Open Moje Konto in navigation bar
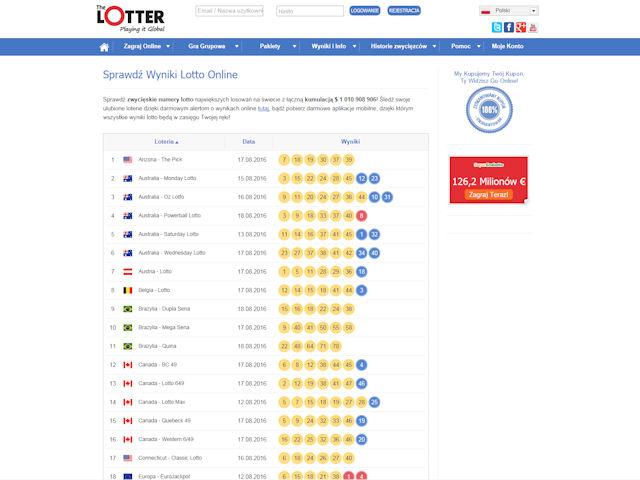 pos(508,47)
